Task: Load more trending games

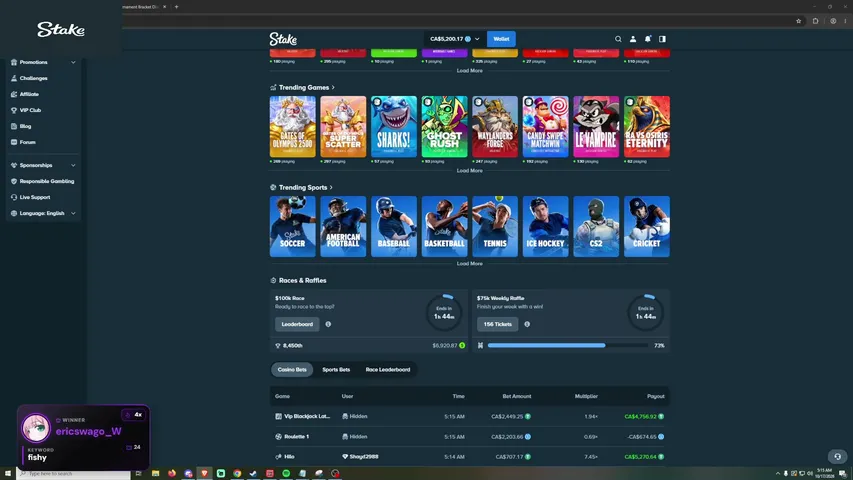Action: click(x=469, y=171)
